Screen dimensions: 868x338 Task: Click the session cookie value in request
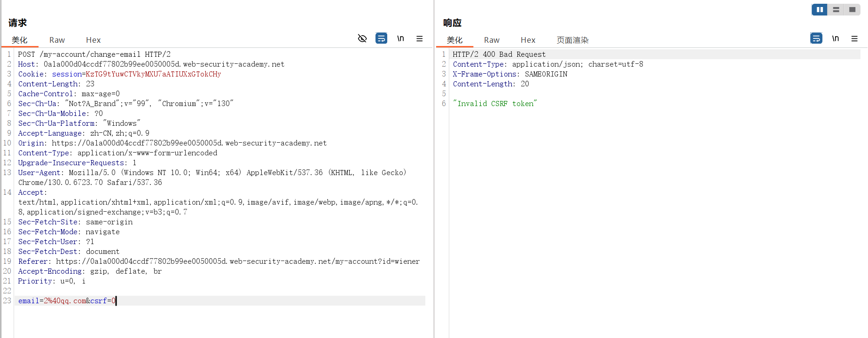[153, 74]
